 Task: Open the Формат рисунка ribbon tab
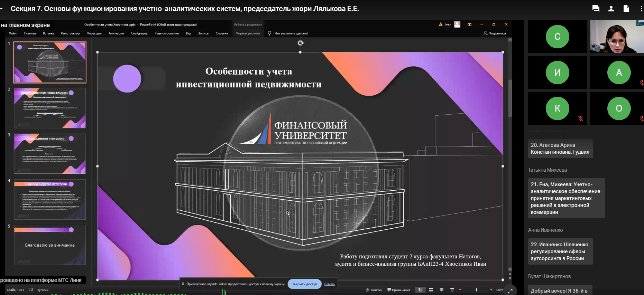(x=248, y=34)
